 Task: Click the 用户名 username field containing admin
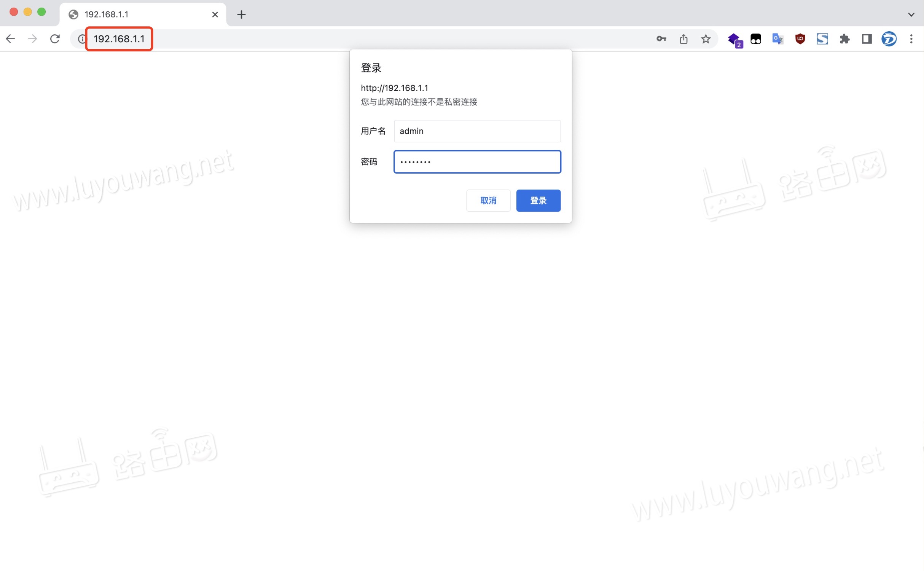click(x=477, y=131)
